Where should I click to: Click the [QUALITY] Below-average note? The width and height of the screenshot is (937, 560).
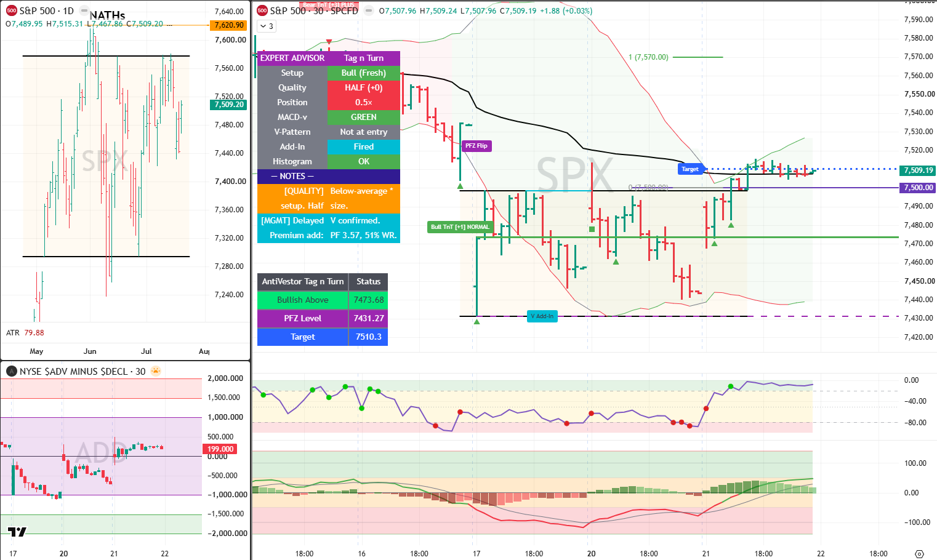point(329,198)
